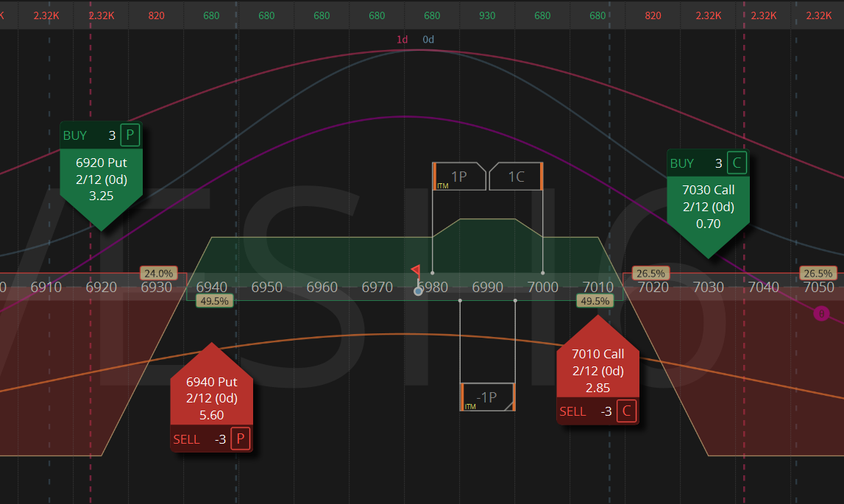The height and width of the screenshot is (504, 844).
Task: Click the 24.0% probability label
Action: point(157,273)
